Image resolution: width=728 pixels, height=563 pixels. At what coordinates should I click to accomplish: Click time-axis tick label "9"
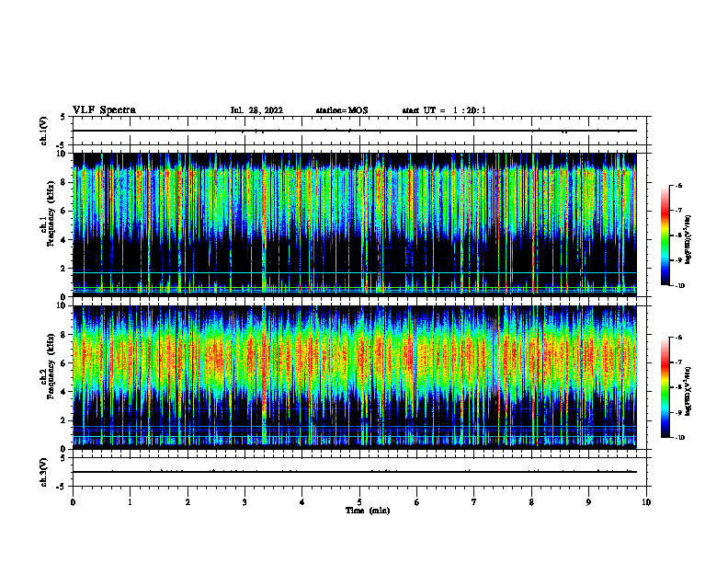[x=588, y=502]
